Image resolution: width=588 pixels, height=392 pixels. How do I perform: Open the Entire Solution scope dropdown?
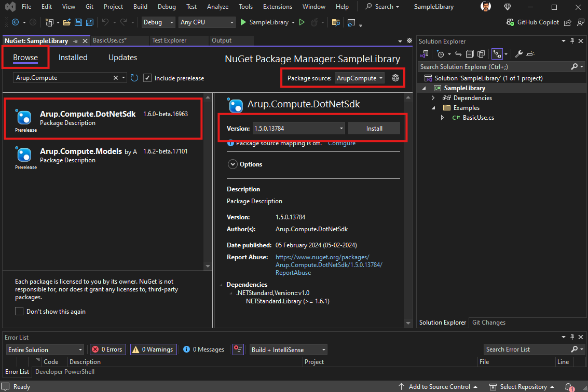(45, 349)
